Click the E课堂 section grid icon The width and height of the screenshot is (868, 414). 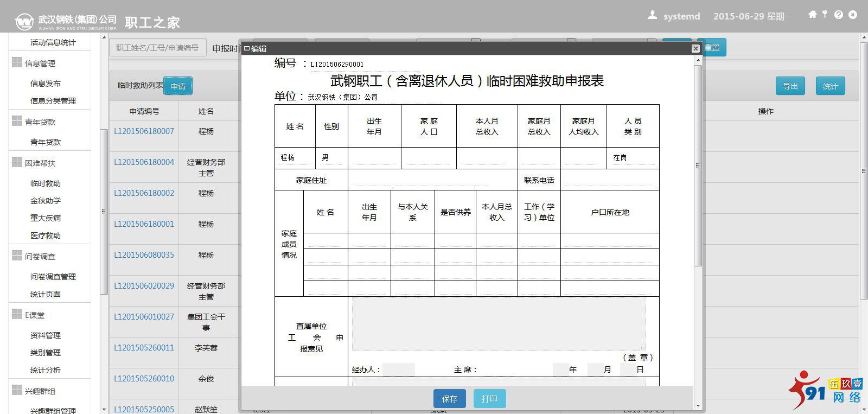pos(17,314)
